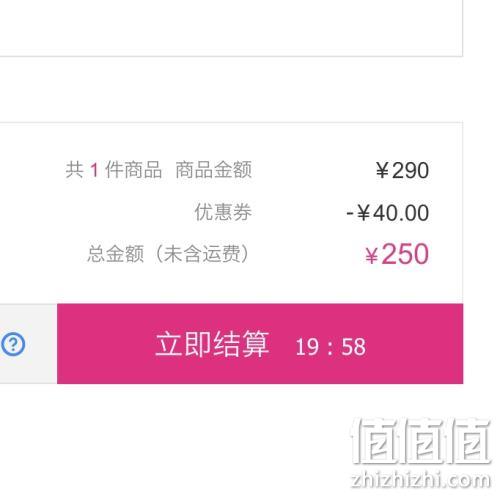
Task: Click the 立即结算 checkout button
Action: pyautogui.click(x=260, y=344)
